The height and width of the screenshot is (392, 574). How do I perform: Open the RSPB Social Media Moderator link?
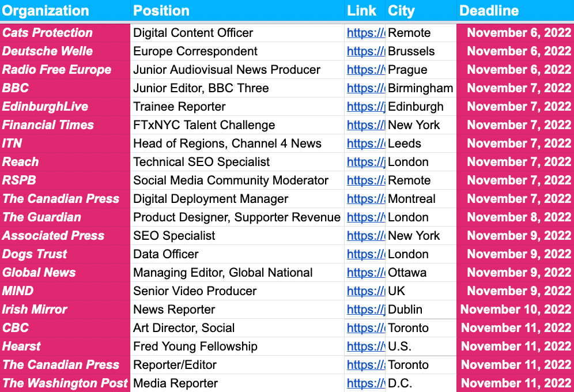coord(366,180)
